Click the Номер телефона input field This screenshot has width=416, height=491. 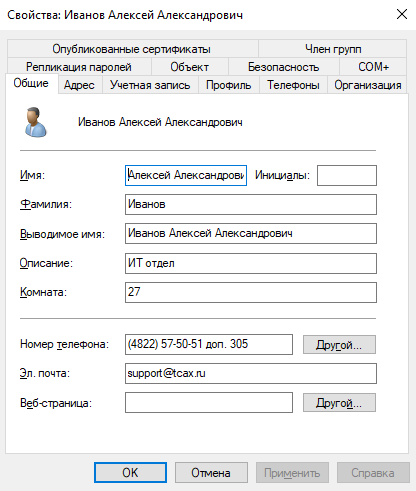click(209, 344)
